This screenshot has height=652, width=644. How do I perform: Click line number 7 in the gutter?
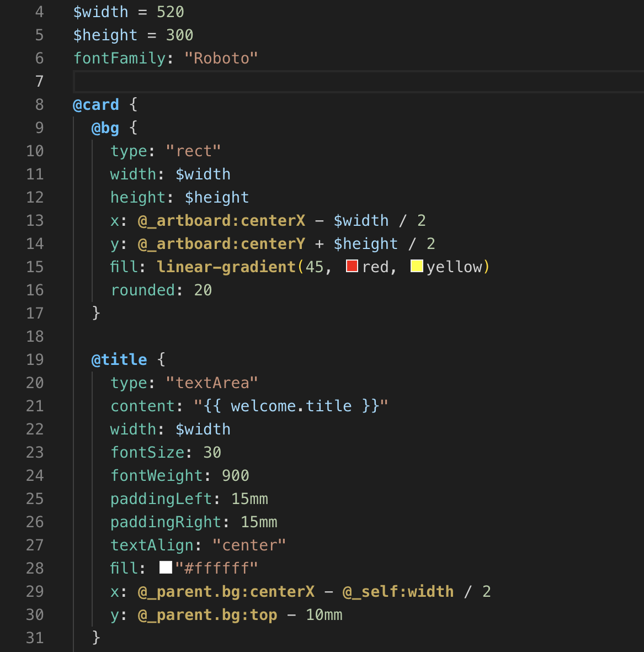39,81
